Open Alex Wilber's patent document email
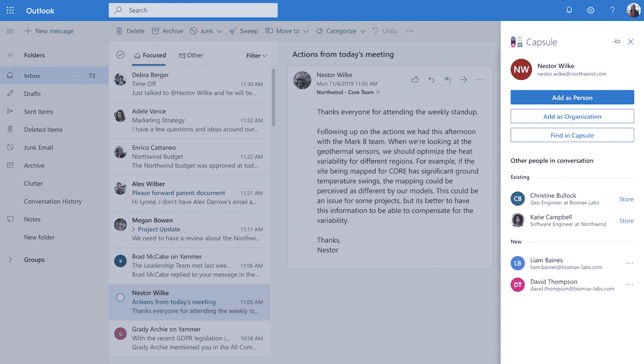644x364 pixels. click(x=190, y=193)
